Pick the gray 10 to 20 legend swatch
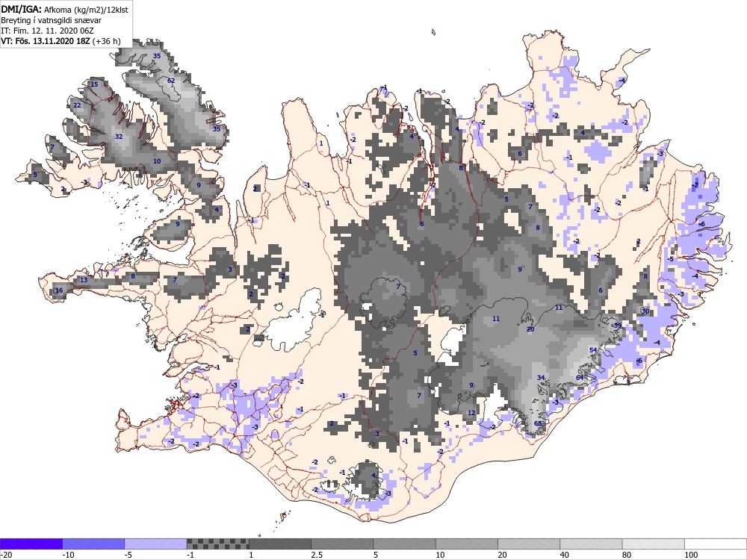The height and width of the screenshot is (560, 747). [467, 544]
